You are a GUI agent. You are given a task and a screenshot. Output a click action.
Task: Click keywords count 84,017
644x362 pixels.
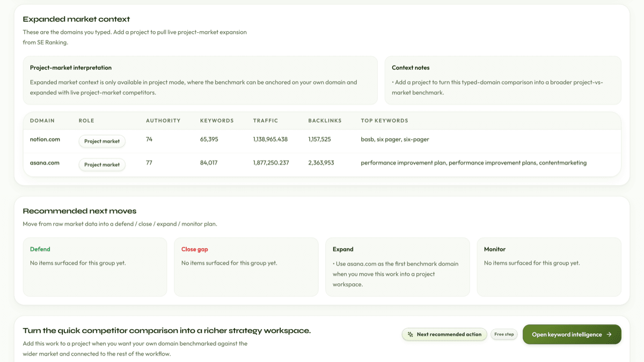click(x=209, y=162)
